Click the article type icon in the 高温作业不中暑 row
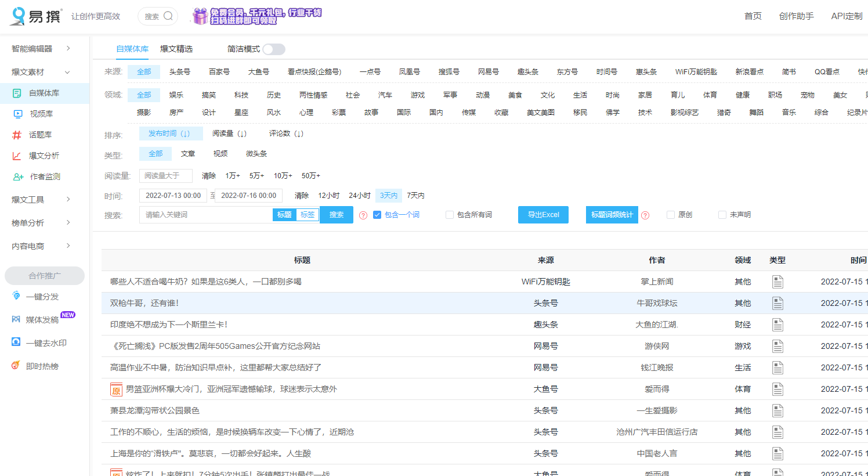 (777, 367)
